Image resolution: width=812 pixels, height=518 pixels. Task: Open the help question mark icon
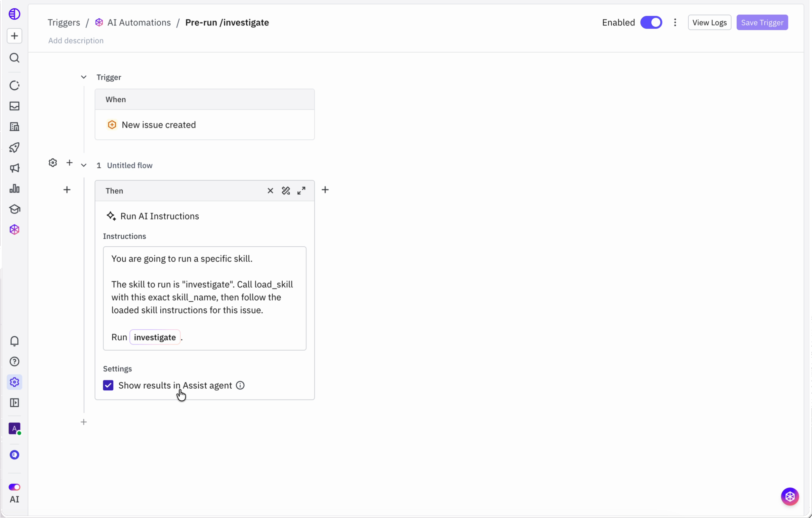pyautogui.click(x=14, y=362)
